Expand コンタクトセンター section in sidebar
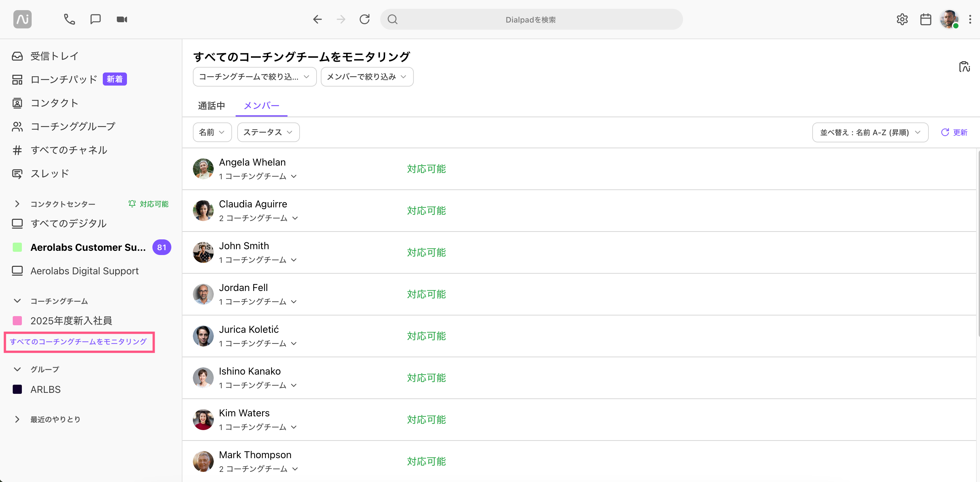Screen dimensions: 980x482 [16, 203]
